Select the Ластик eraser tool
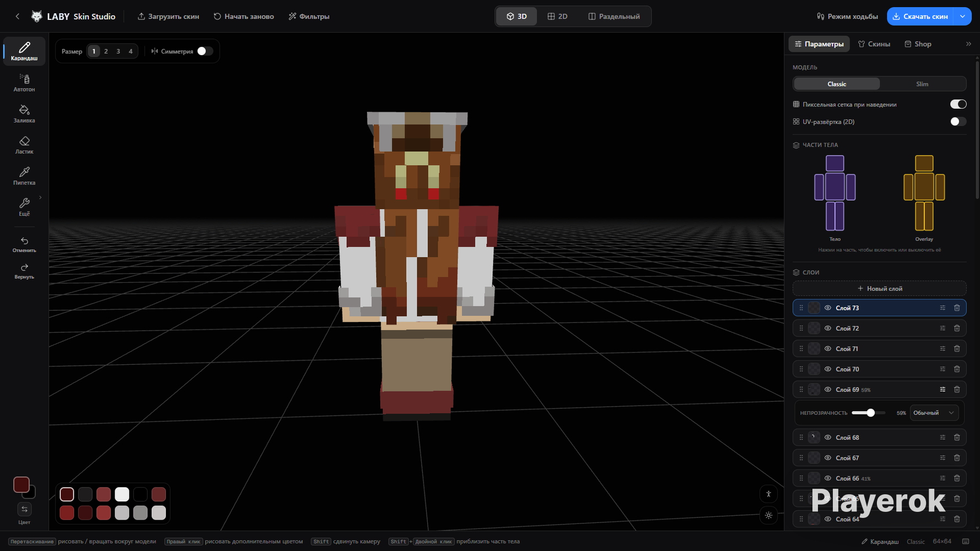 (24, 145)
